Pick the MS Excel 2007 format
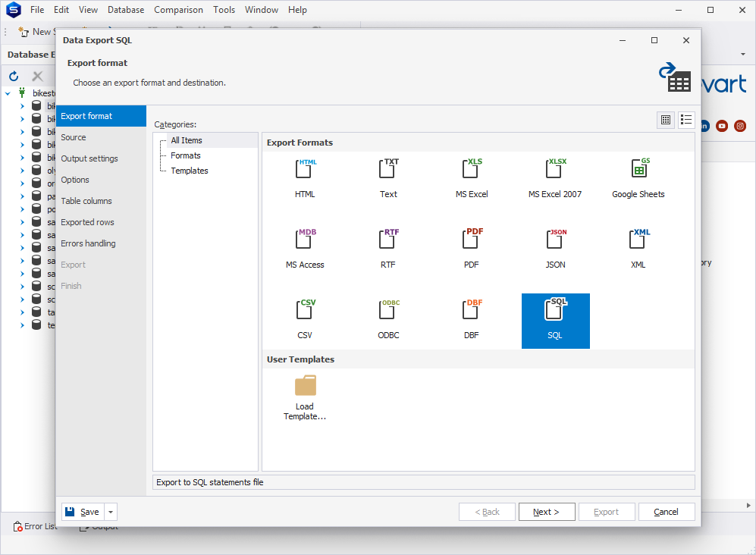The image size is (756, 555). [555, 178]
